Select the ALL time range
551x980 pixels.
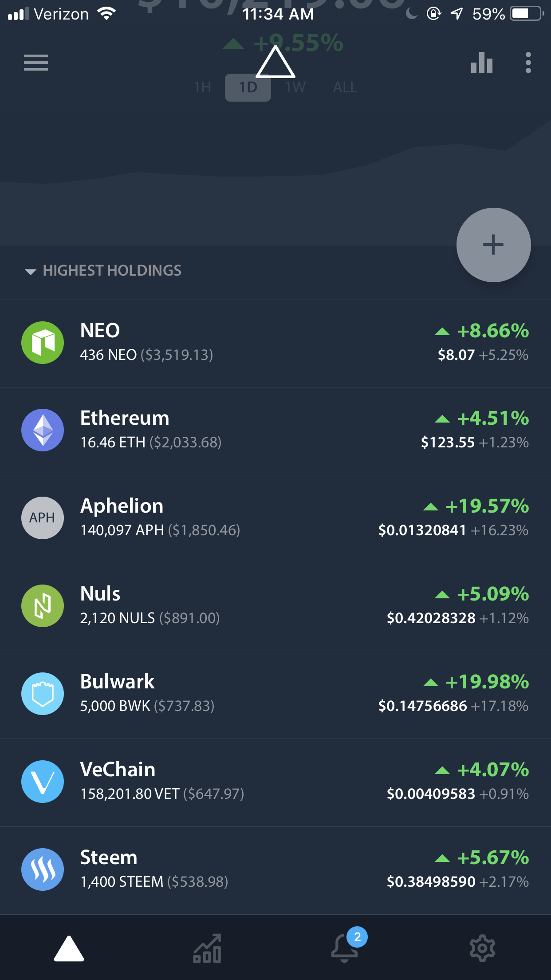[345, 87]
